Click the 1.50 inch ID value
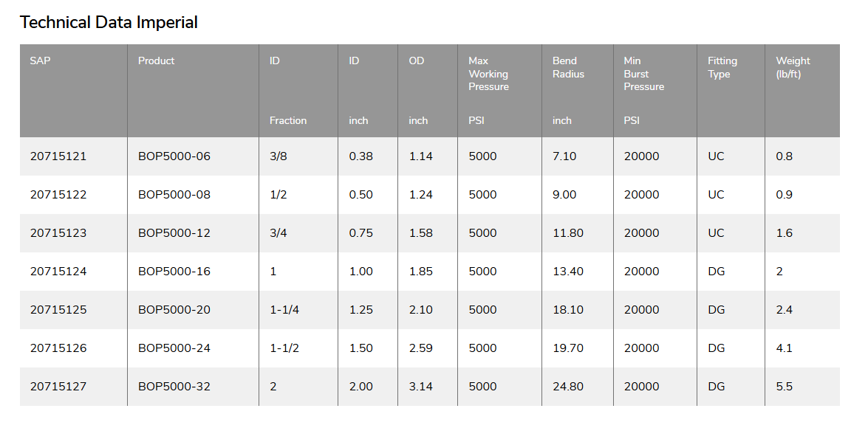 361,348
